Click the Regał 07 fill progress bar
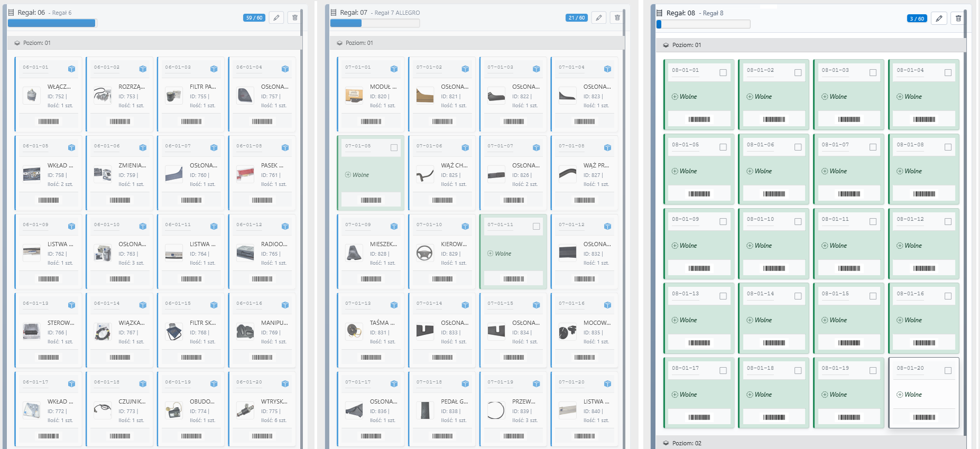980x449 pixels. coord(375,23)
